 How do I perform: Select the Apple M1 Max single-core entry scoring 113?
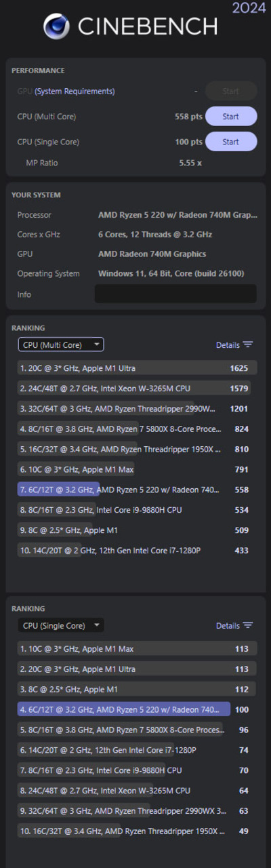[138, 649]
